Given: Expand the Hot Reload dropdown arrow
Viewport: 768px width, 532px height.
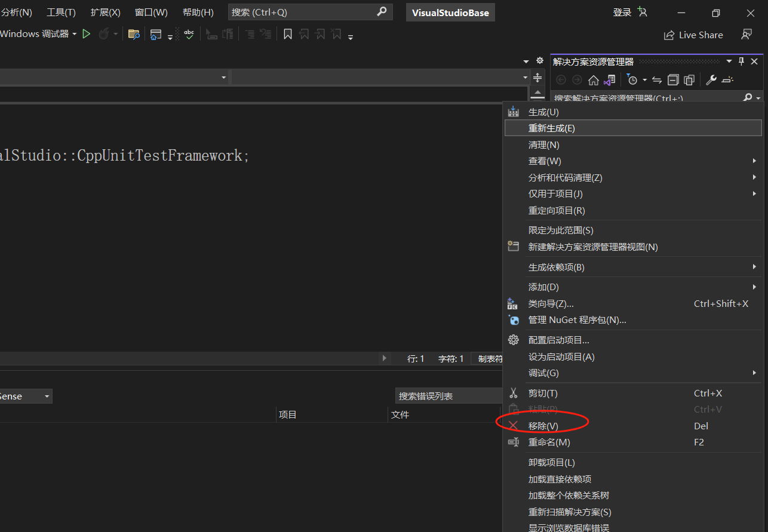Looking at the screenshot, I should coord(116,35).
